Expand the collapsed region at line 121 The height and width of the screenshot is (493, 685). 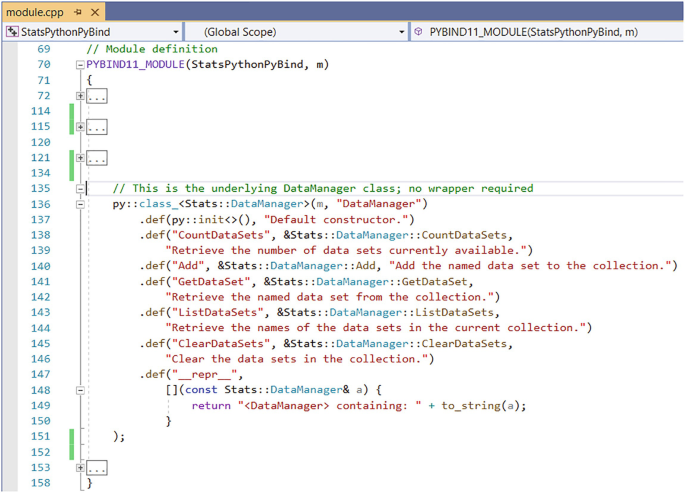point(80,159)
